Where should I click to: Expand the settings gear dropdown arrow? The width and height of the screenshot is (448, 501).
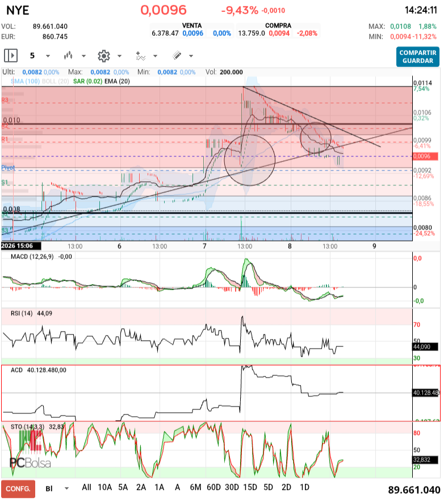tap(119, 56)
